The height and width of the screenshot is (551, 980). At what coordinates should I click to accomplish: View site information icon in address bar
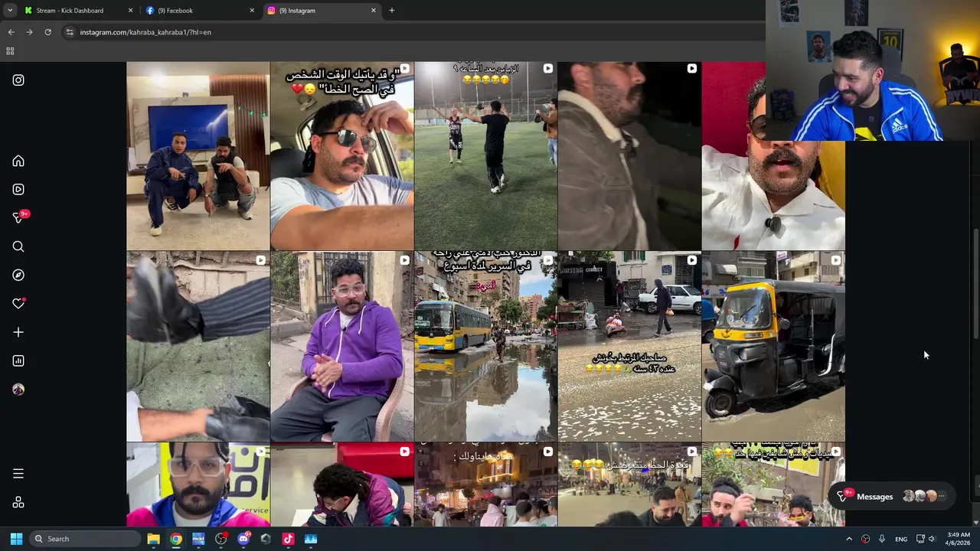69,32
